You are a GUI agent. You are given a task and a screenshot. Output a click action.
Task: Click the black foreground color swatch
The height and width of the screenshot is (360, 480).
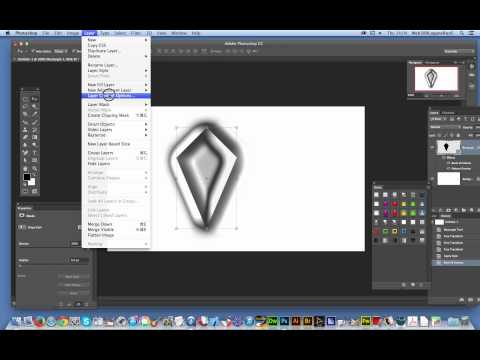pos(27,177)
